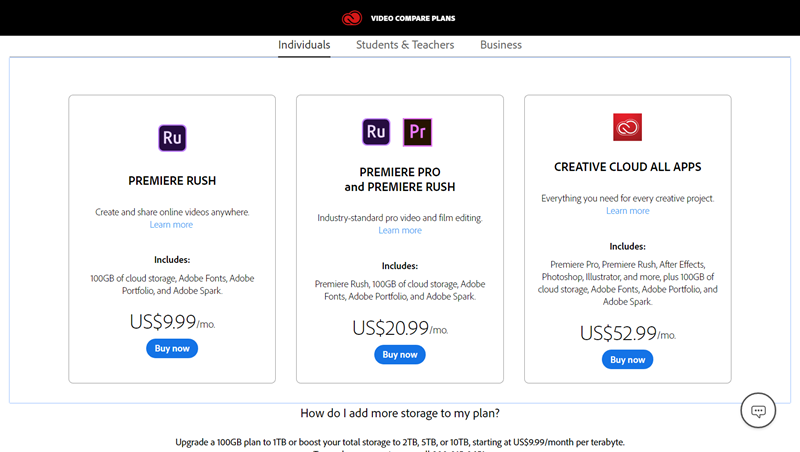Buy the US$9.99 Premiere Rush plan
Screen dimensions: 800x452
(172, 348)
